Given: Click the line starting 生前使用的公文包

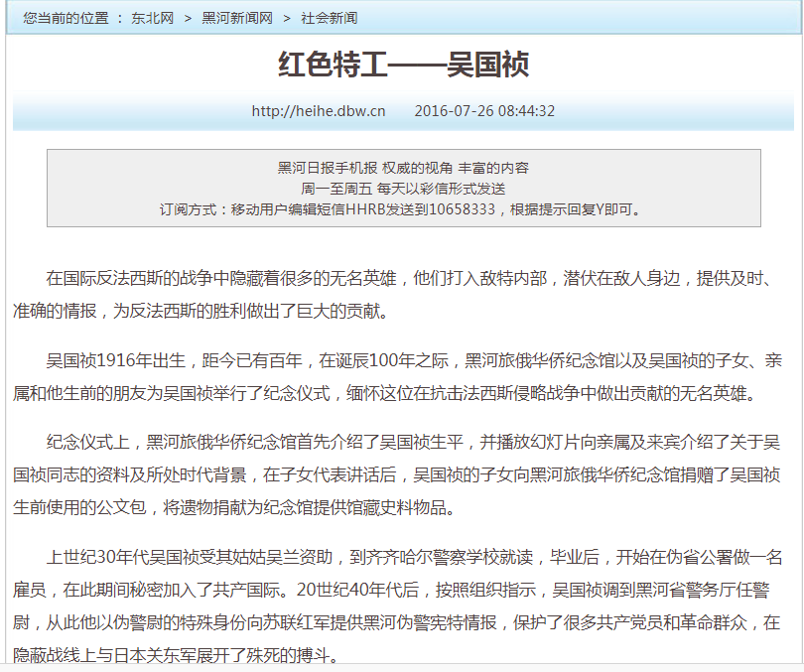Looking at the screenshot, I should point(234,507).
